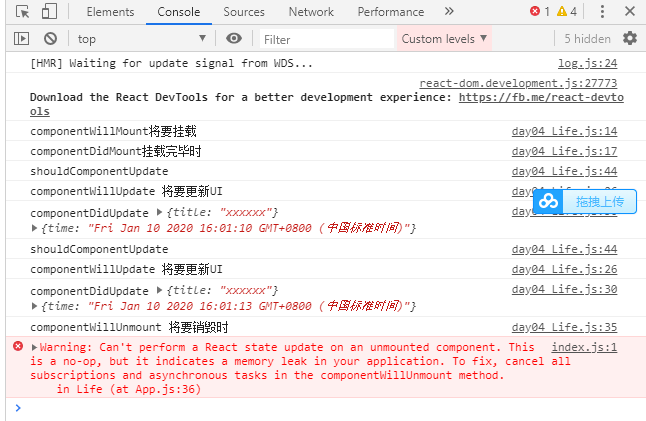Click the blue drag-upload cloud button
Image resolution: width=646 pixels, height=421 pixels.
point(585,201)
